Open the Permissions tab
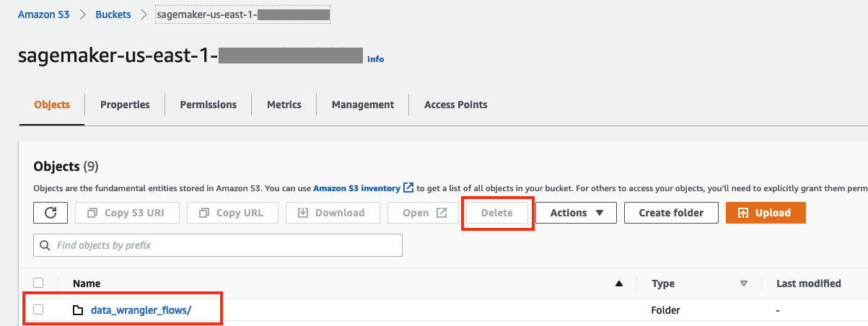868x326 pixels. tap(209, 105)
